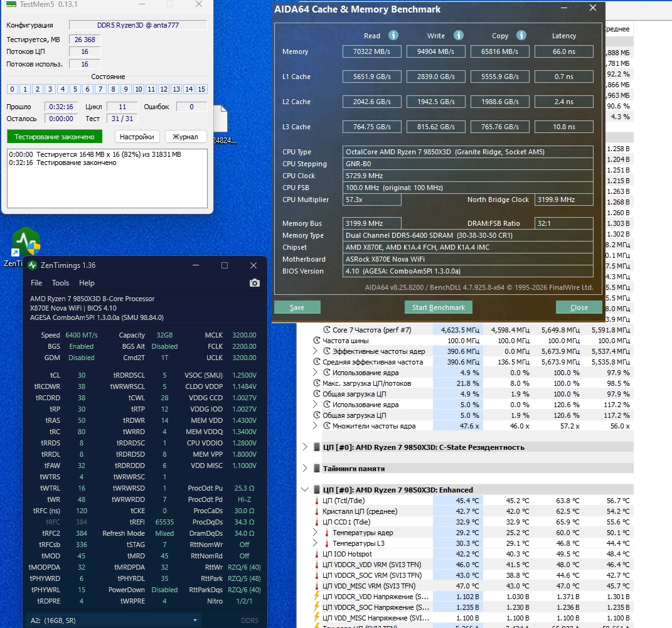Image resolution: width=672 pixels, height=628 pixels.
Task: Click thread state box 8 in TestMem5
Action: click(x=113, y=89)
